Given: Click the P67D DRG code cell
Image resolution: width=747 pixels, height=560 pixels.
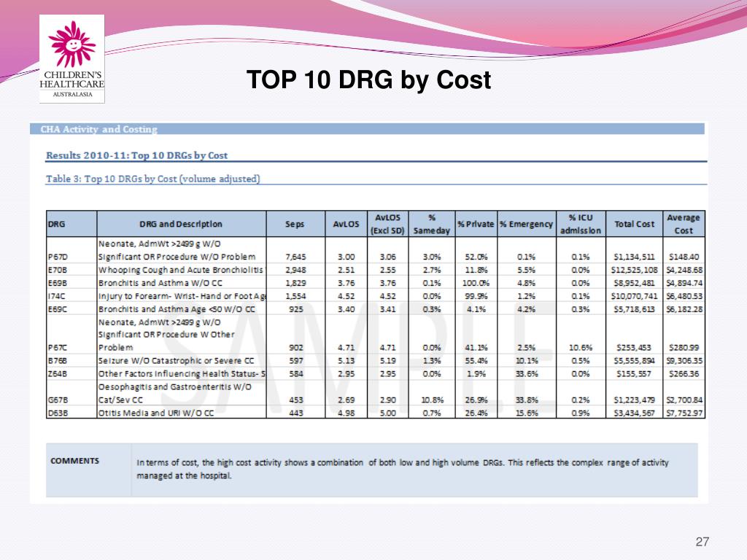Looking at the screenshot, I should pos(58,257).
